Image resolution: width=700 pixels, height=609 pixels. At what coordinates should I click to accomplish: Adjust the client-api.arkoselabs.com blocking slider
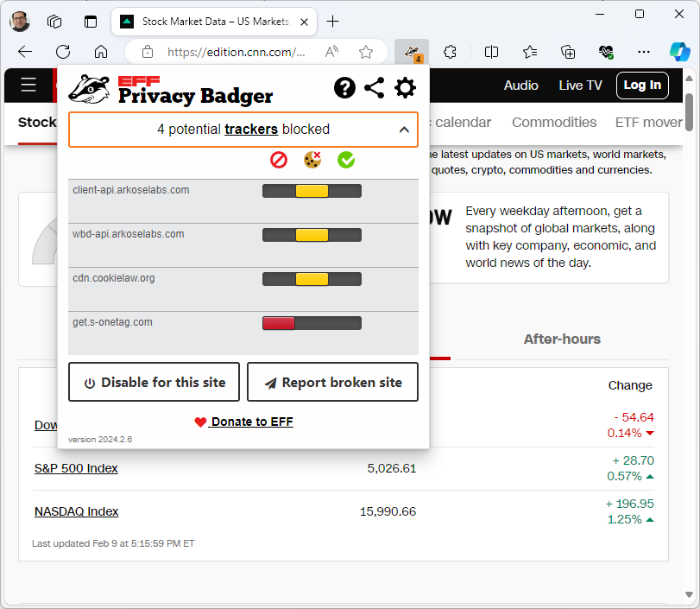(312, 191)
